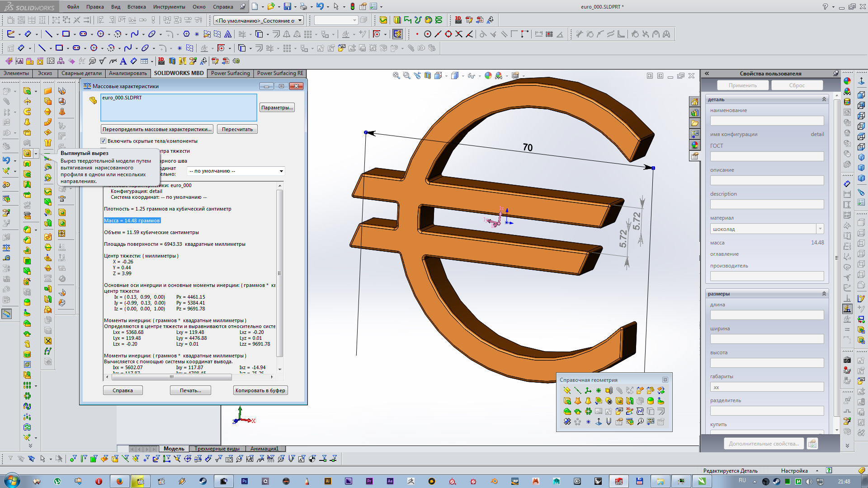Collapse the 'деталь' properties section
The width and height of the screenshot is (868, 488).
tap(824, 99)
